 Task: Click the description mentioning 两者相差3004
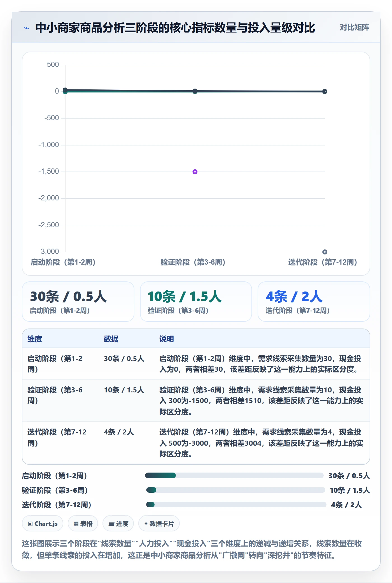click(x=261, y=443)
